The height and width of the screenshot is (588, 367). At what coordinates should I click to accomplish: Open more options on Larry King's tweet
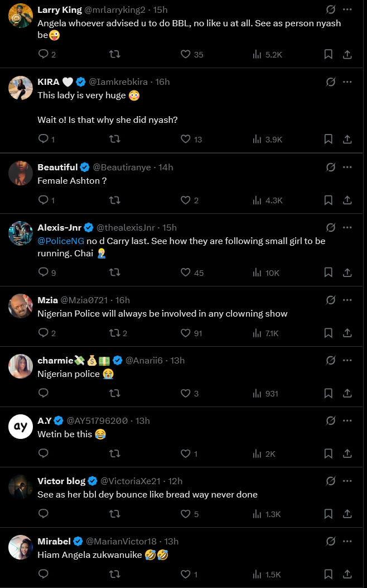[347, 9]
